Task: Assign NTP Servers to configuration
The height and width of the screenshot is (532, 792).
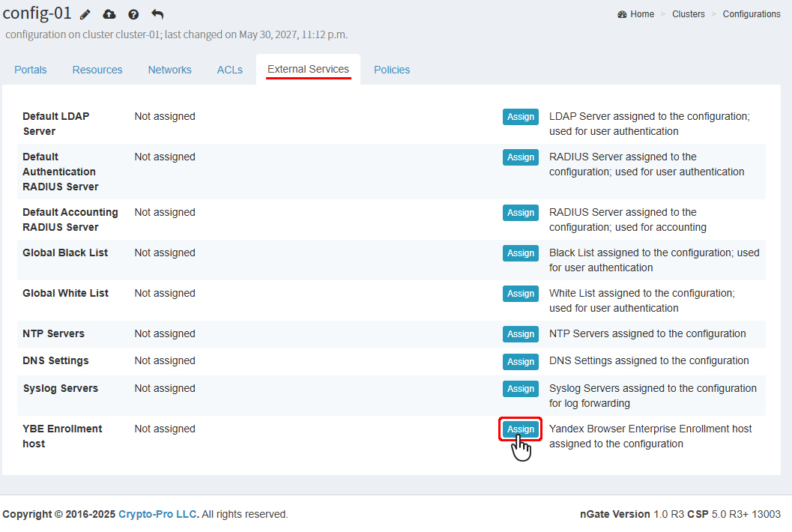Action: click(x=520, y=334)
